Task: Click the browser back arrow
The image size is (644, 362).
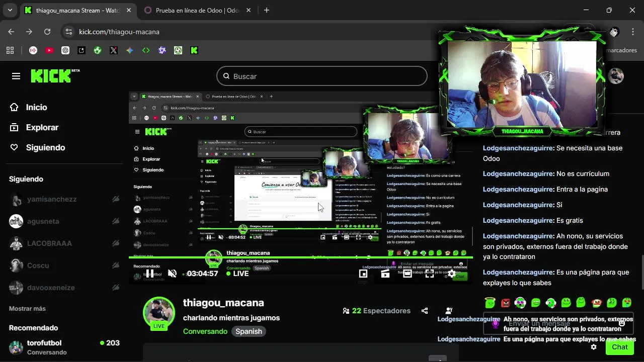Action: (11, 32)
